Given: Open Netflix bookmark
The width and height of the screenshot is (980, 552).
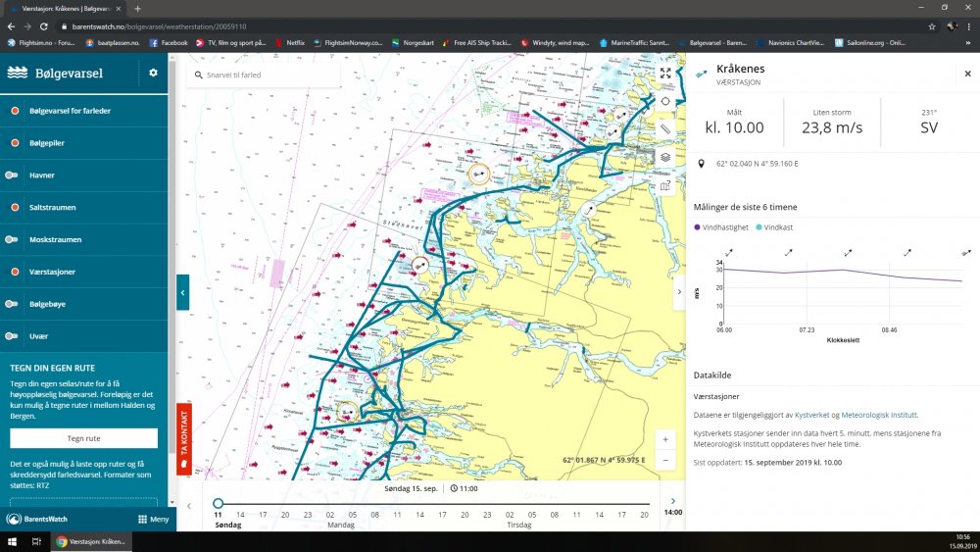Looking at the screenshot, I should [289, 42].
